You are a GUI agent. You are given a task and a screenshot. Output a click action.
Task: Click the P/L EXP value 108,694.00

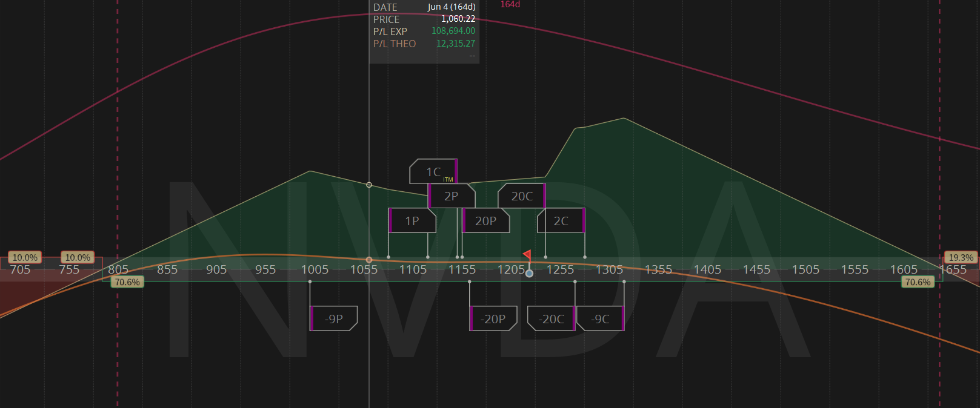(x=453, y=31)
